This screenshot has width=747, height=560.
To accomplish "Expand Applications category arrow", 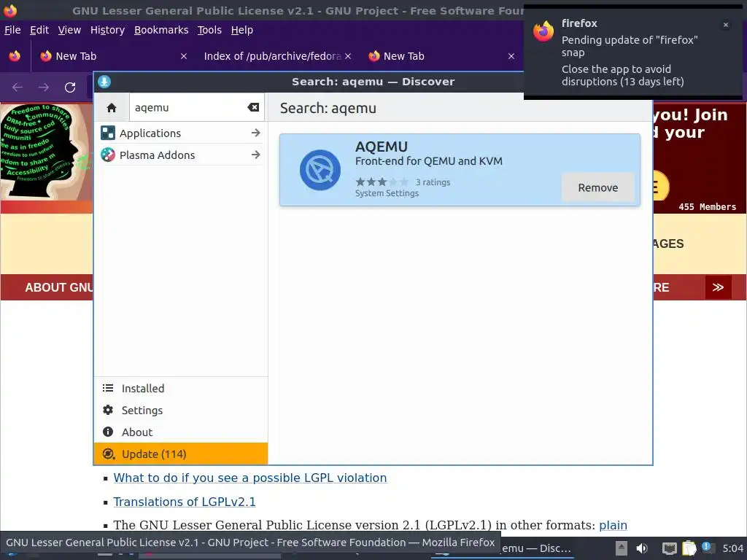I will pos(256,133).
